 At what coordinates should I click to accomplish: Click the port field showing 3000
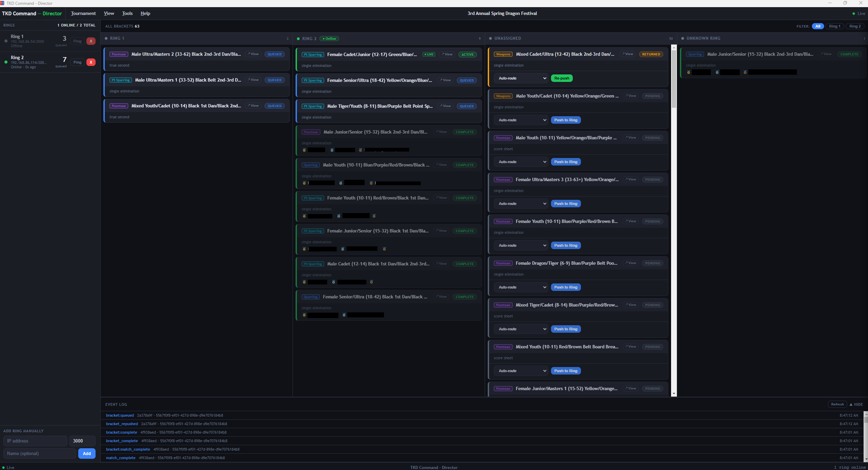pyautogui.click(x=82, y=441)
